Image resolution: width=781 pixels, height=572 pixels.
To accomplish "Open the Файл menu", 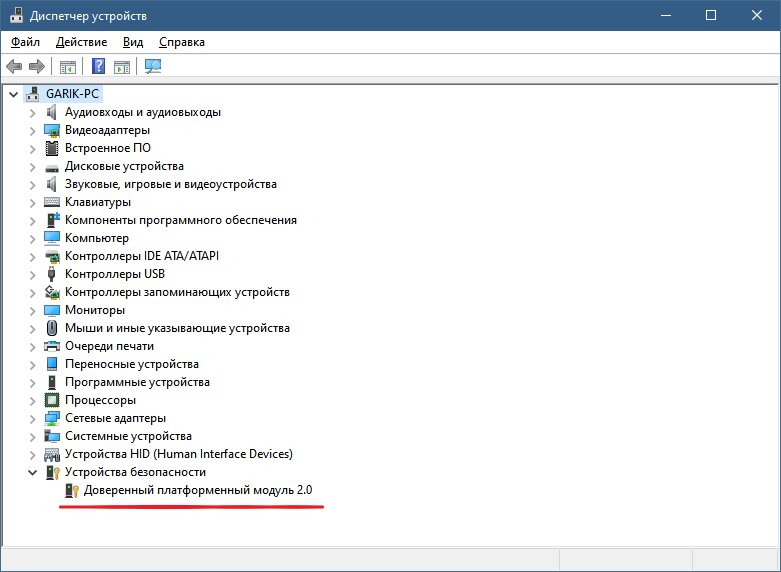I will [x=25, y=42].
